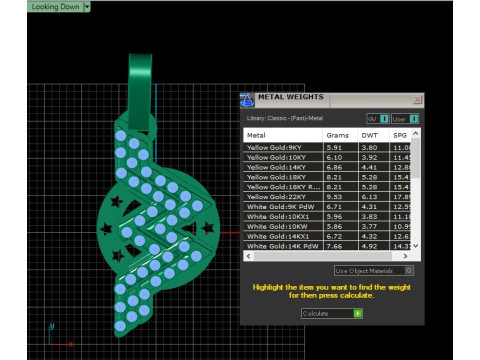Click the top-left star cutout on pendant
The image size is (480, 360).
pyautogui.click(x=116, y=202)
